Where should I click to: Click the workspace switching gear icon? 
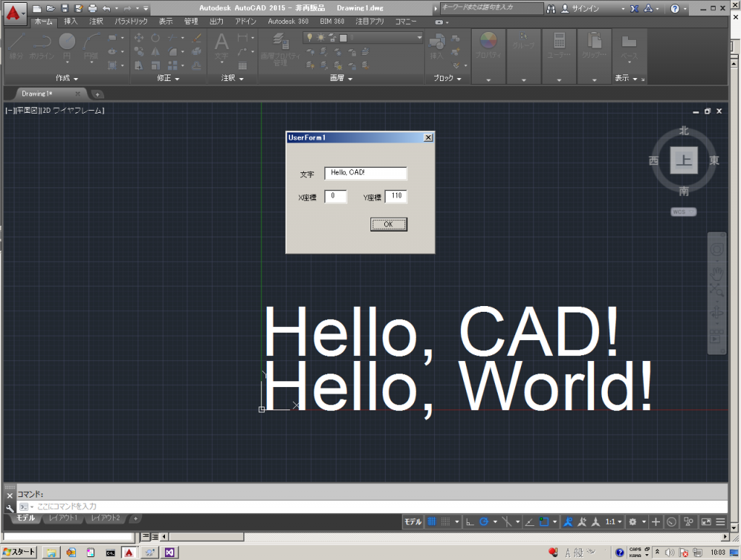(x=632, y=522)
